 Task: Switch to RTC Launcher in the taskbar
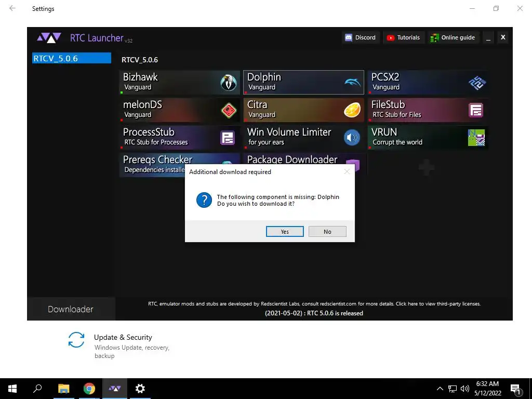click(115, 389)
